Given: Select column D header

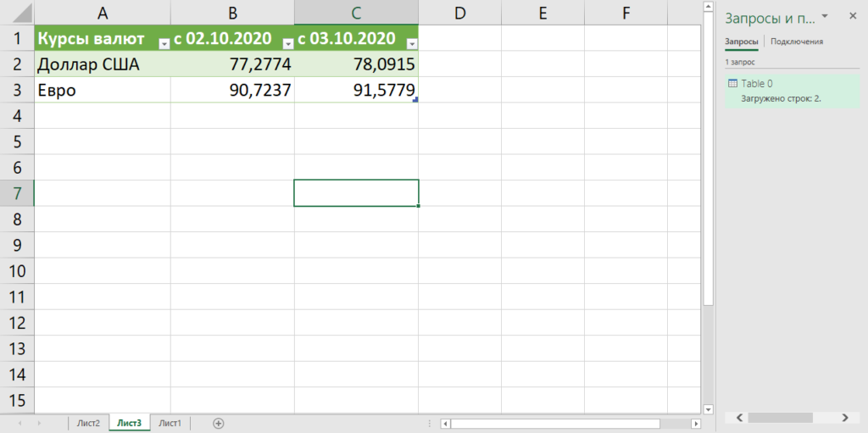Looking at the screenshot, I should [x=460, y=13].
